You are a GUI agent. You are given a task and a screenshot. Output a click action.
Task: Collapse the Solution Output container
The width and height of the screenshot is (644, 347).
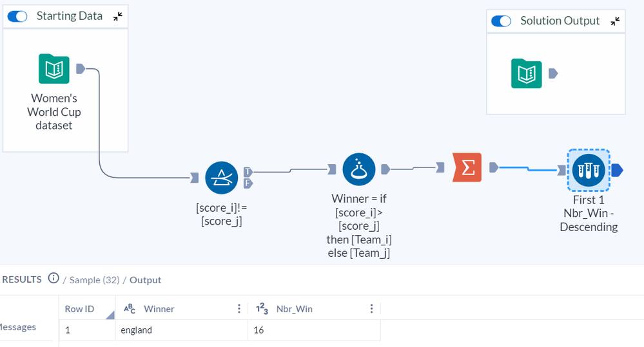click(x=615, y=21)
